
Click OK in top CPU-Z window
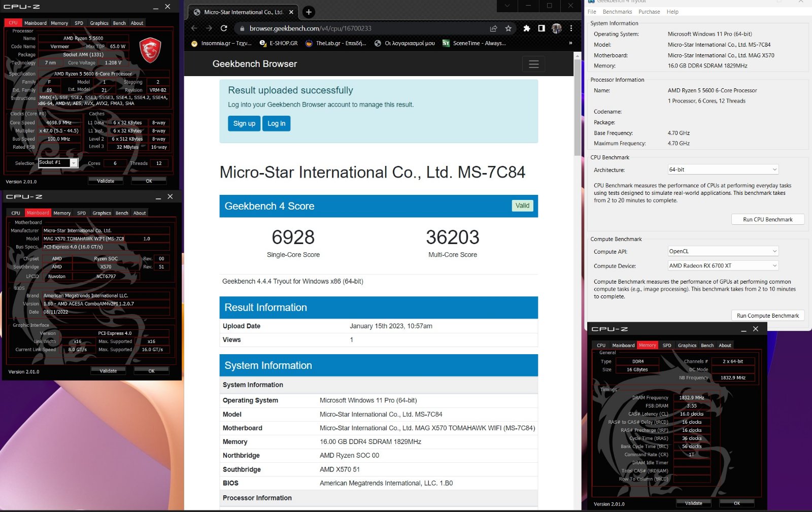(149, 181)
